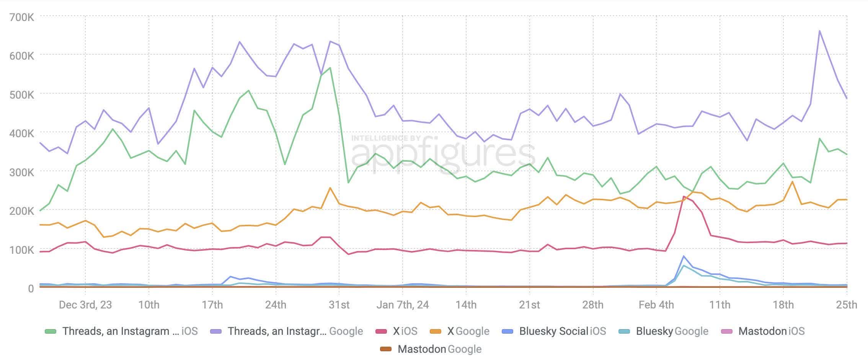This screenshot has width=868, height=357.
Task: Click the 25th date label on axis
Action: [847, 305]
